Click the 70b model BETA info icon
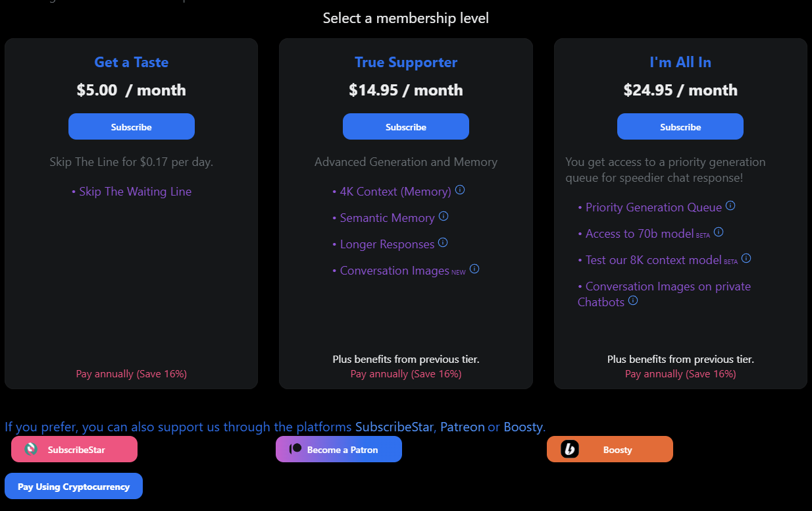Screen dimensions: 812x511 (718, 231)
